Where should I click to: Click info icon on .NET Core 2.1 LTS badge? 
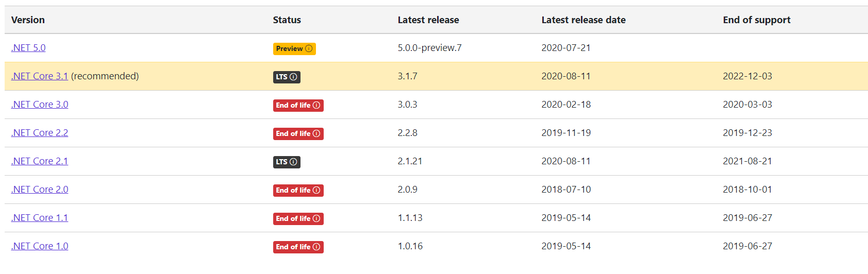click(x=293, y=162)
